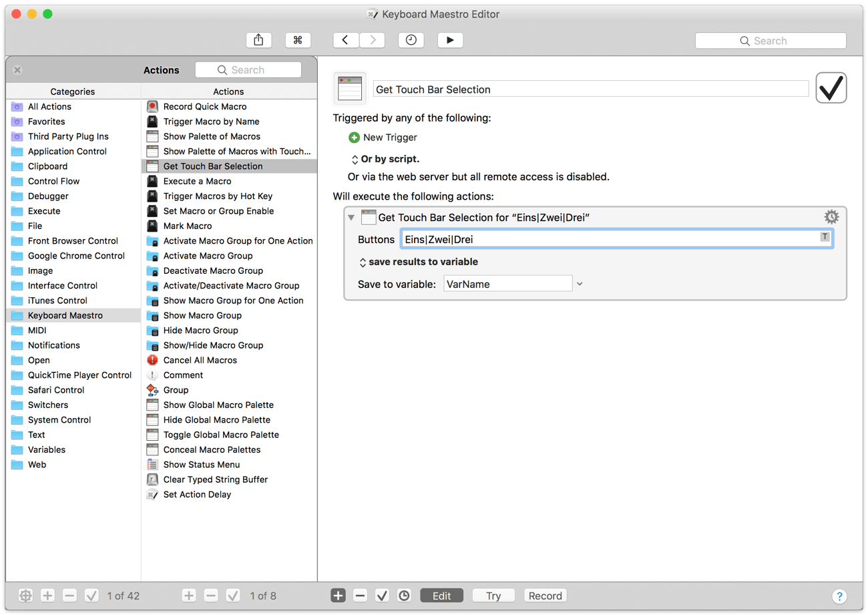868x615 pixels.
Task: Select the Execute a Macro action
Action: pyautogui.click(x=229, y=181)
